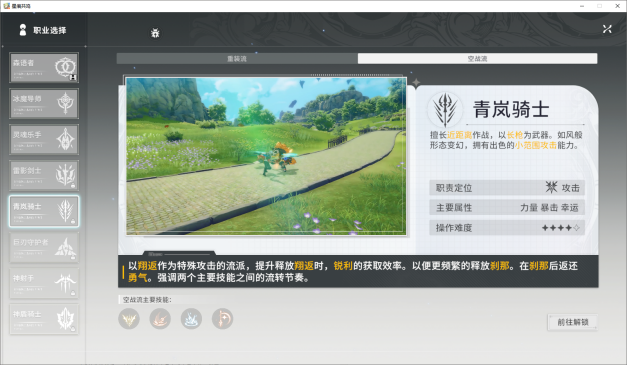The width and height of the screenshot is (627, 365).
Task: Open the 巨刃守护者 class entry
Action: (44, 247)
